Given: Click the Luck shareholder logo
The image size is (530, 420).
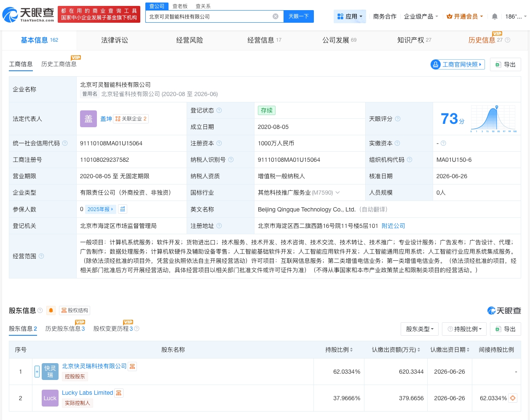Looking at the screenshot, I should (50, 398).
